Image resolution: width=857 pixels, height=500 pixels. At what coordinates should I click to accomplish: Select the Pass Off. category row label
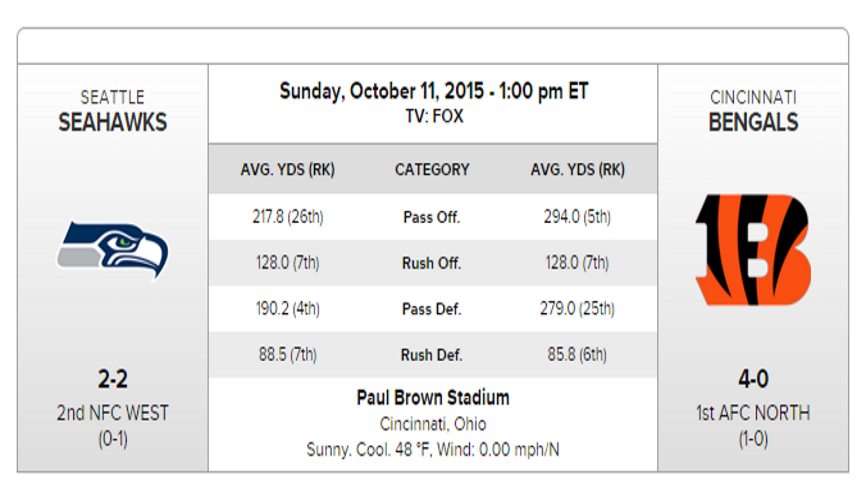(x=432, y=217)
